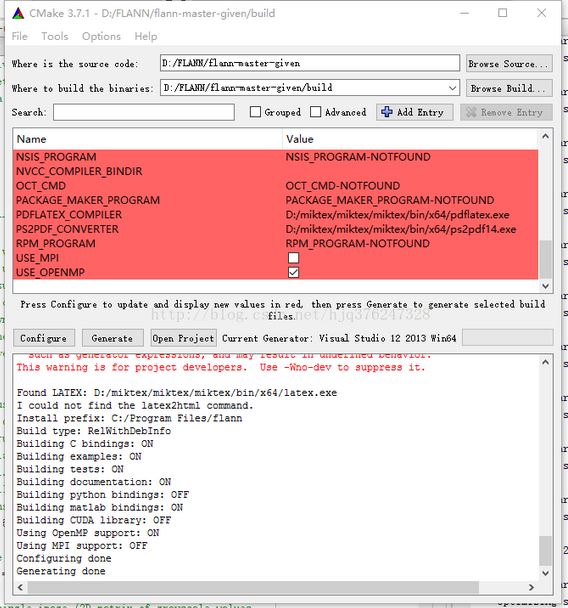Click the progress bar beside Current Generator
The height and width of the screenshot is (608, 568).
coord(508,338)
